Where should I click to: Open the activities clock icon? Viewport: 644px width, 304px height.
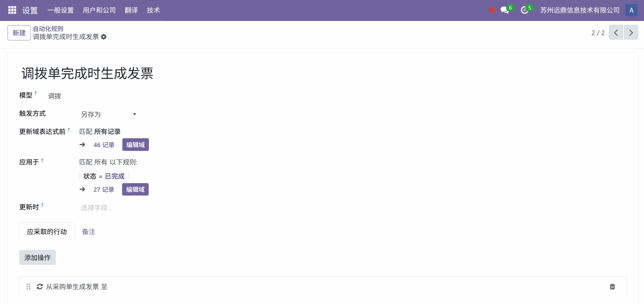click(525, 10)
